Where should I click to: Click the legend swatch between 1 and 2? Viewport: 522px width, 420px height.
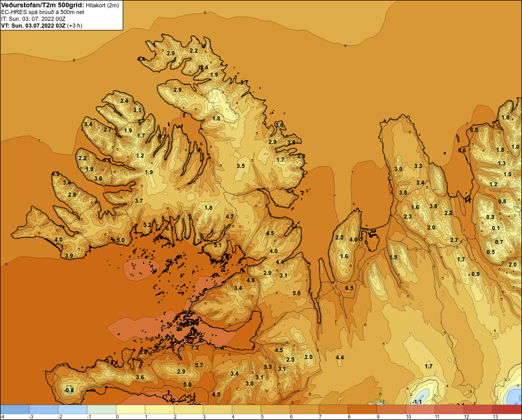(159, 409)
